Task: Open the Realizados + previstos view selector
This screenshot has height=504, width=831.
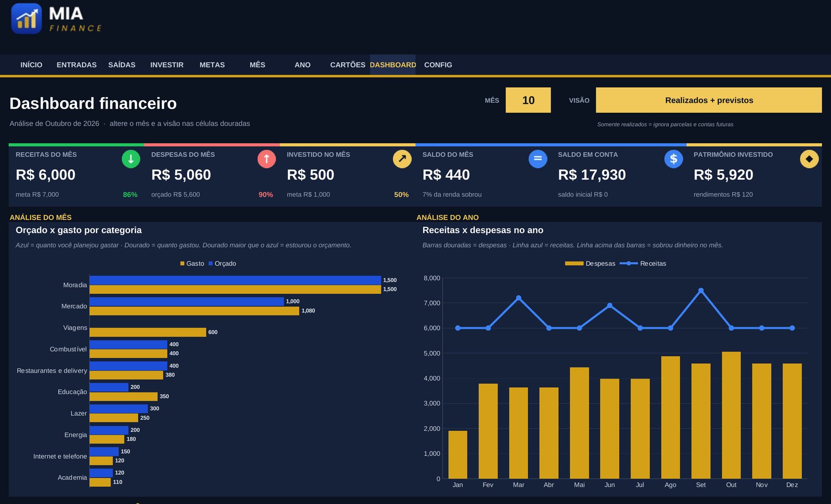Action: (x=709, y=100)
